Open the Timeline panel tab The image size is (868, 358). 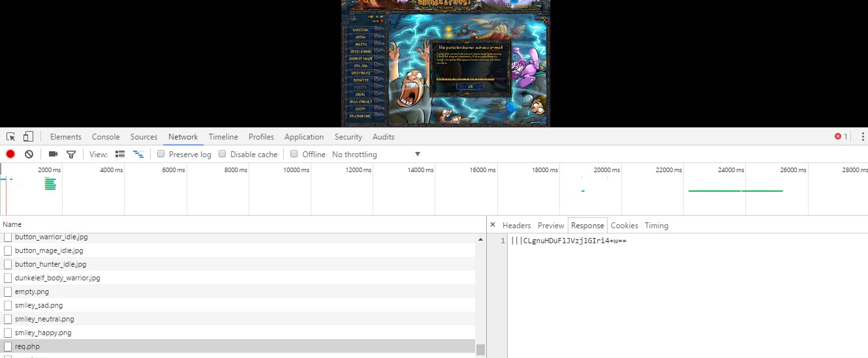pos(223,137)
